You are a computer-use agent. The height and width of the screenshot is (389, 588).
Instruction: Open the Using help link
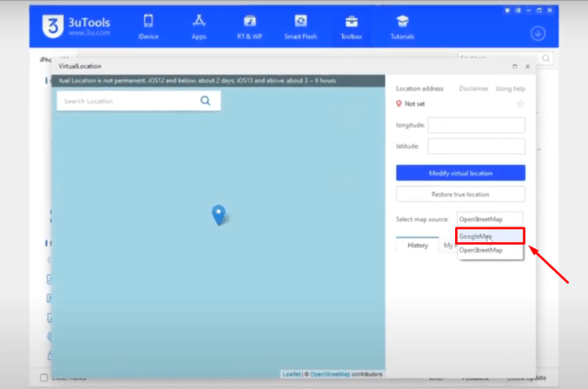tap(510, 89)
